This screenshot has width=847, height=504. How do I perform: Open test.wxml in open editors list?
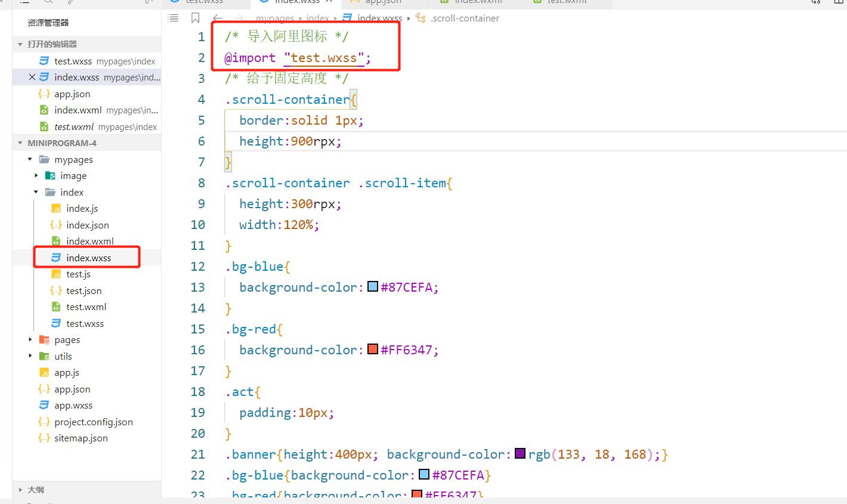86,126
